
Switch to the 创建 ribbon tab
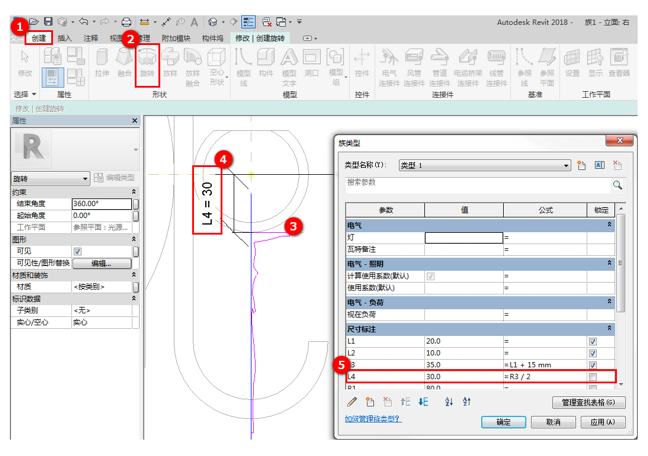click(38, 38)
